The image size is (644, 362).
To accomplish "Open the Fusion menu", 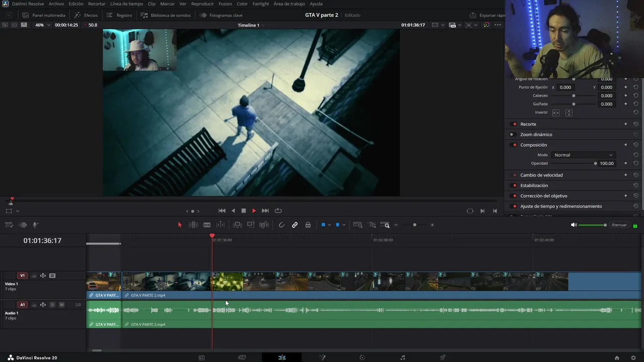I will tap(225, 4).
